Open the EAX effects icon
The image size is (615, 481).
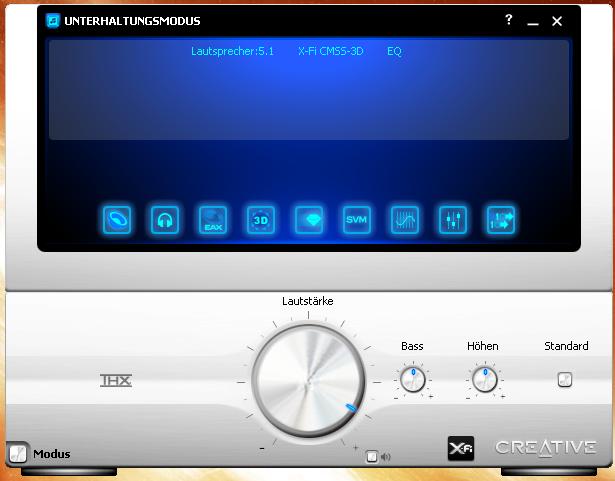213,220
